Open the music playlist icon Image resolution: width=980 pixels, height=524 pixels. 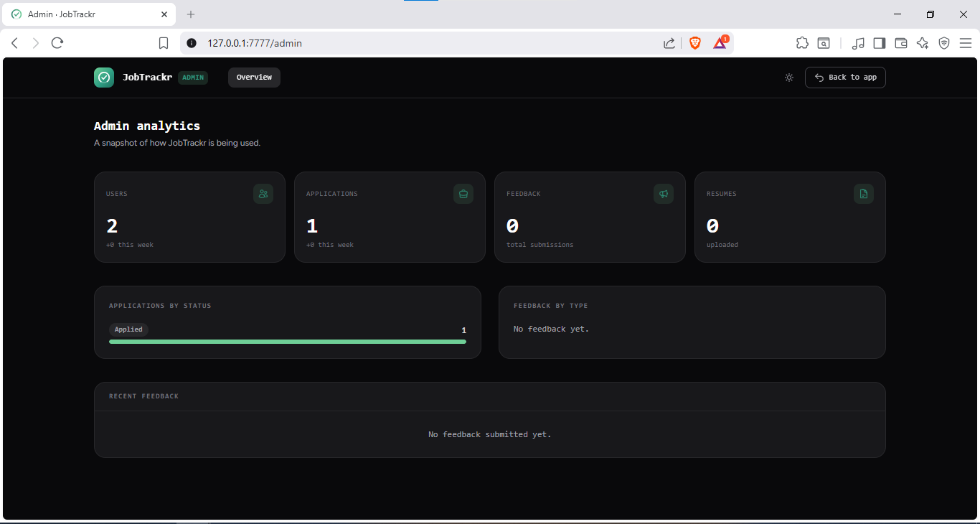tap(858, 43)
